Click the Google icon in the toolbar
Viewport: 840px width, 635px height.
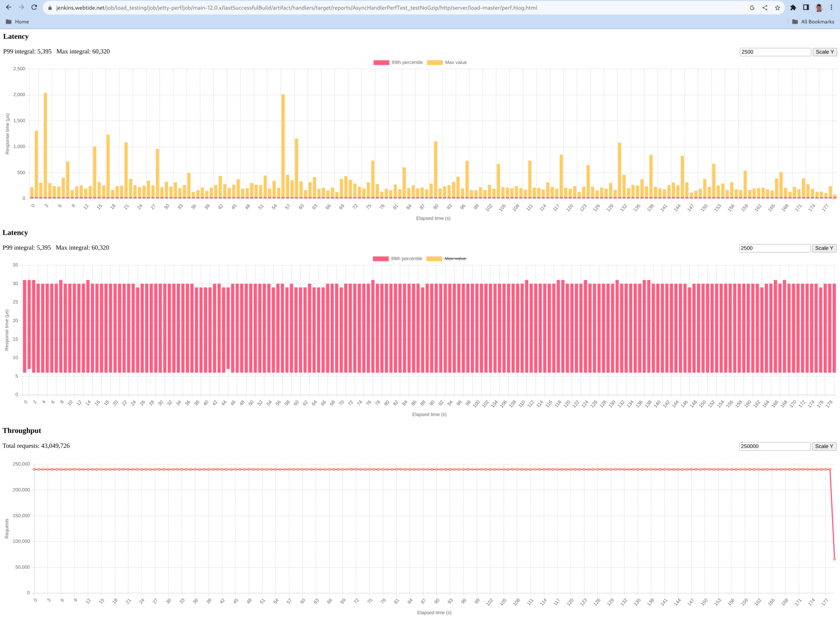(752, 7)
